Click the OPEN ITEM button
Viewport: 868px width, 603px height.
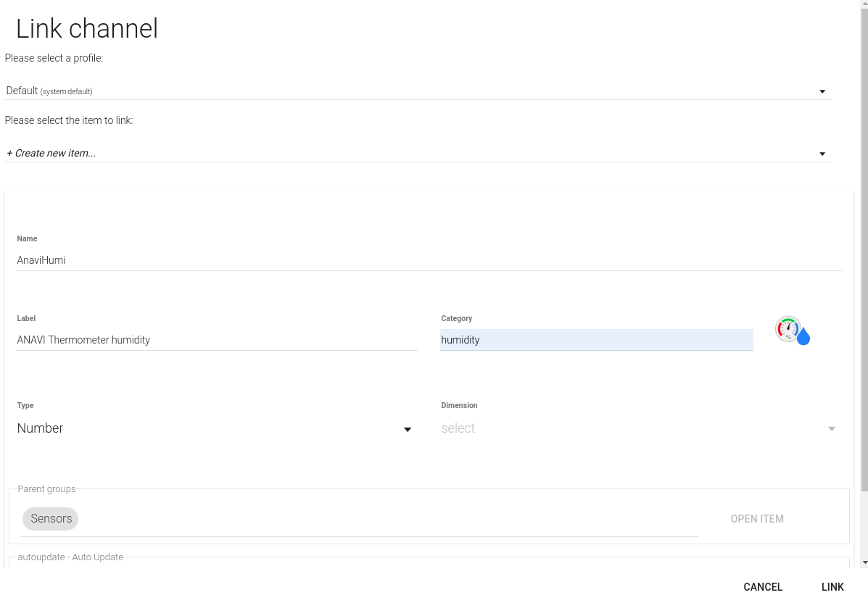tap(757, 519)
